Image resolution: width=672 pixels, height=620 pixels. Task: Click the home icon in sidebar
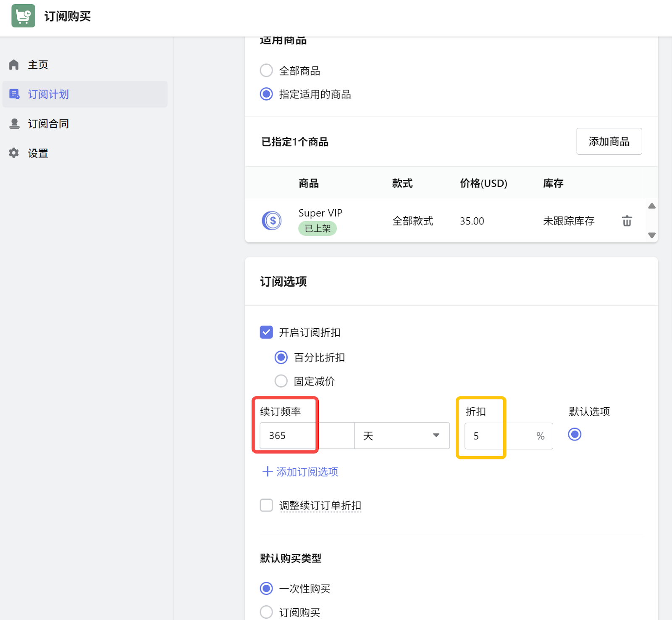[14, 65]
